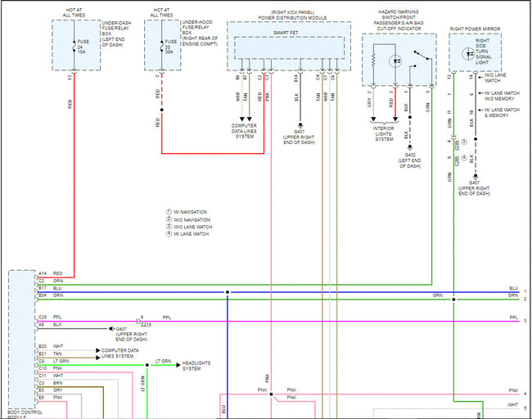Click the circled 2 legend marker
Screen dimensions: 532x419
click(x=169, y=219)
